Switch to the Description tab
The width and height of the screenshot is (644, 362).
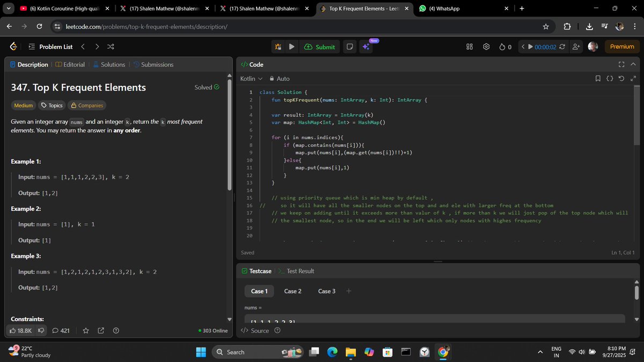(x=29, y=64)
